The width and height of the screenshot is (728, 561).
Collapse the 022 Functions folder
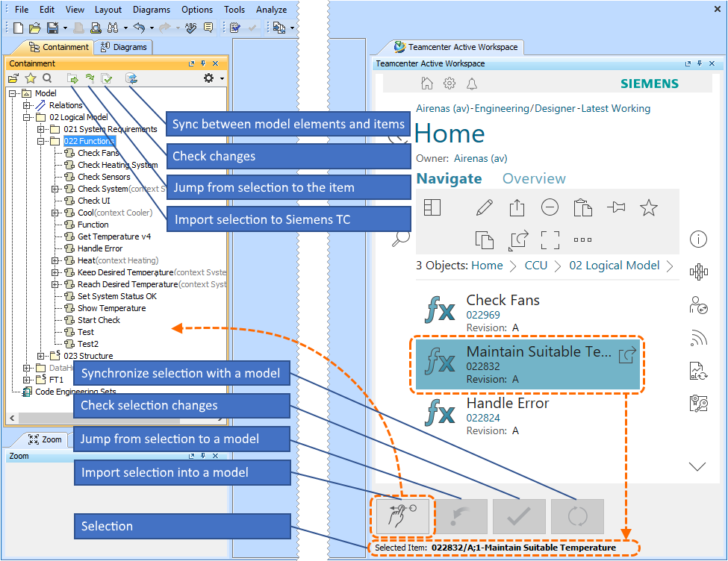41,141
